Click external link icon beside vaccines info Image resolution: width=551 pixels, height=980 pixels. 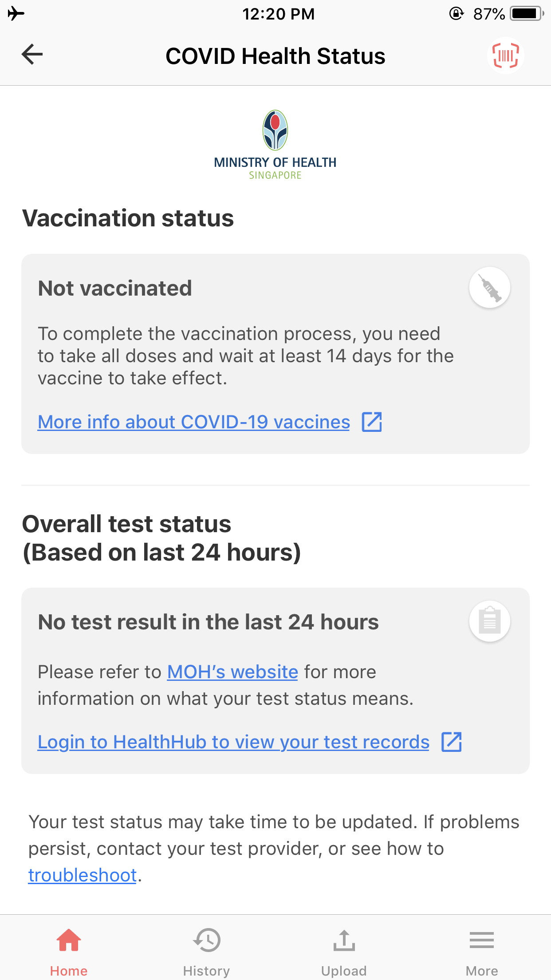click(x=372, y=422)
